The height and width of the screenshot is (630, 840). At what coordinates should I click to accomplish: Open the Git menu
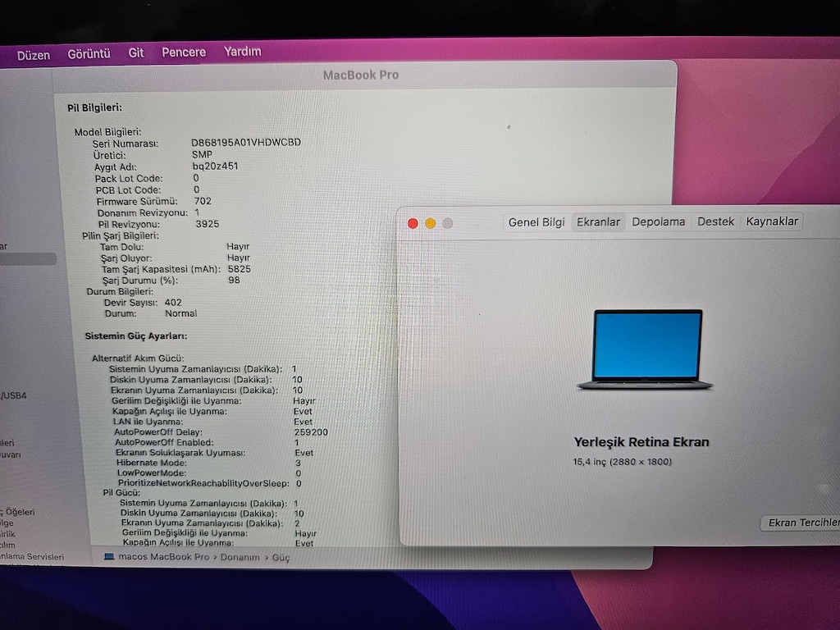click(136, 52)
